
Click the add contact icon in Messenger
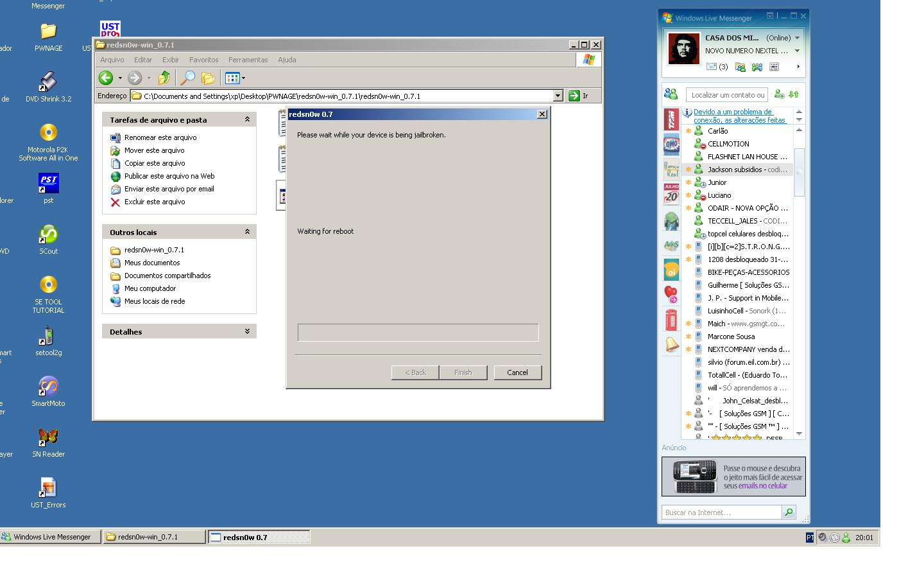tap(779, 94)
